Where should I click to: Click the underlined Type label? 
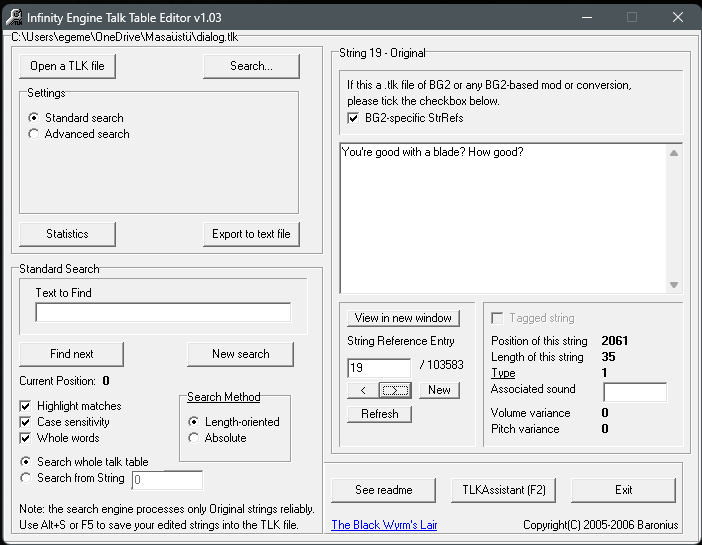pyautogui.click(x=503, y=373)
